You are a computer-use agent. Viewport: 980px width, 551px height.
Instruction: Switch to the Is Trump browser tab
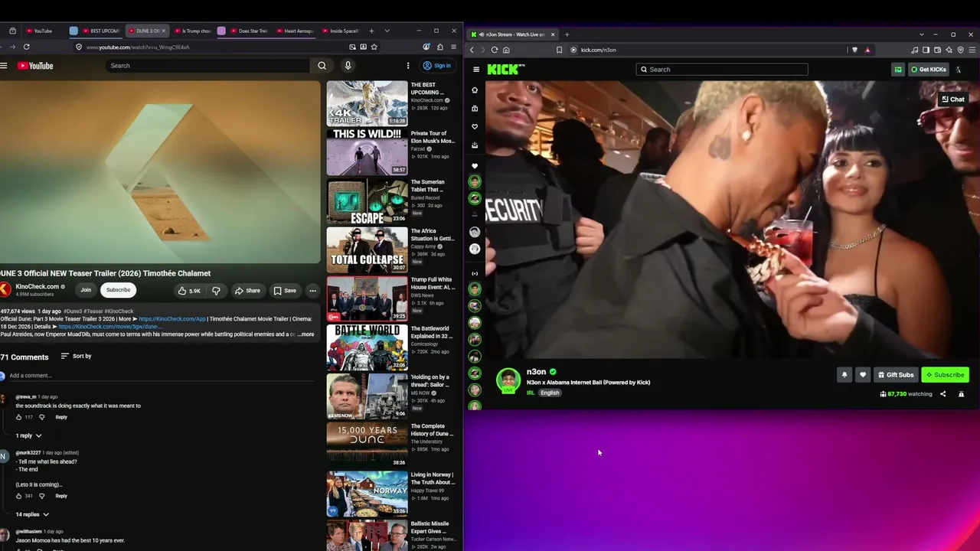191,31
